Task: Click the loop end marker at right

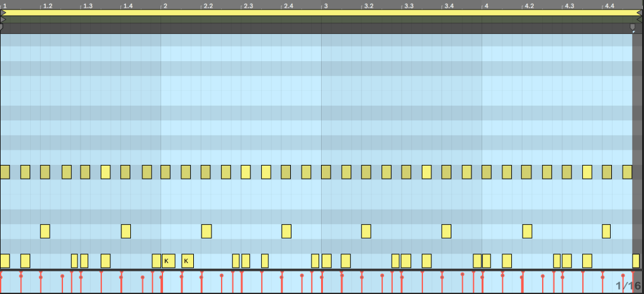Action: point(641,13)
